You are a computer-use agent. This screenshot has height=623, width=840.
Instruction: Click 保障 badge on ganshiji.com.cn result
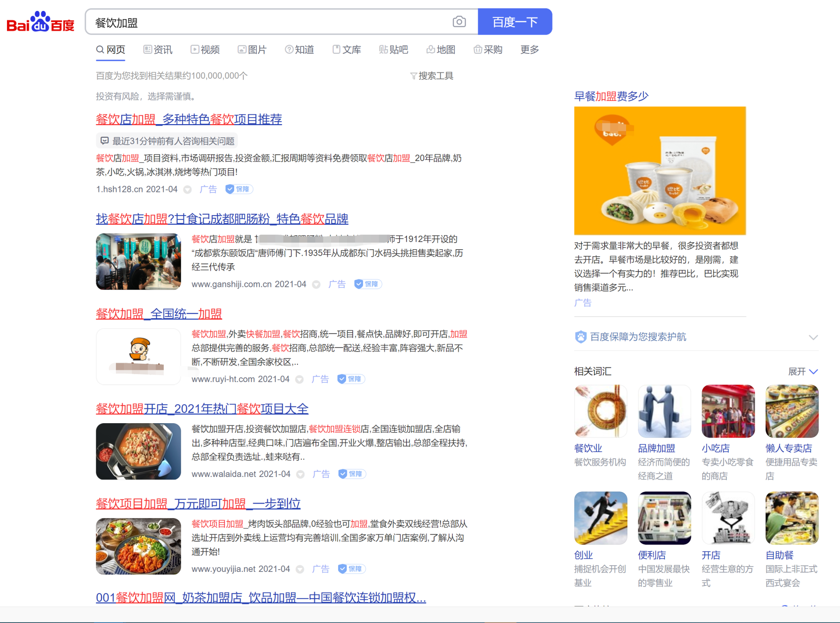[368, 284]
